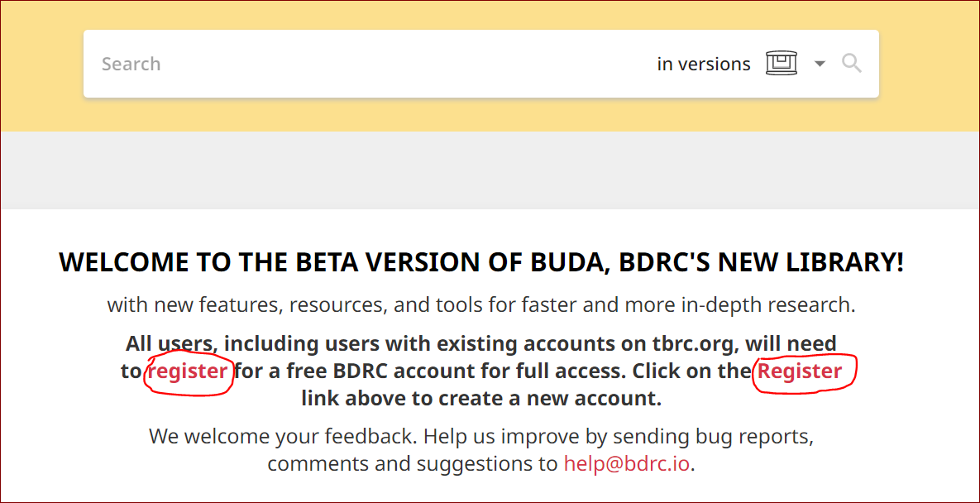The width and height of the screenshot is (980, 503).
Task: Hit the lens icon at the search bar's end
Action: coord(851,63)
